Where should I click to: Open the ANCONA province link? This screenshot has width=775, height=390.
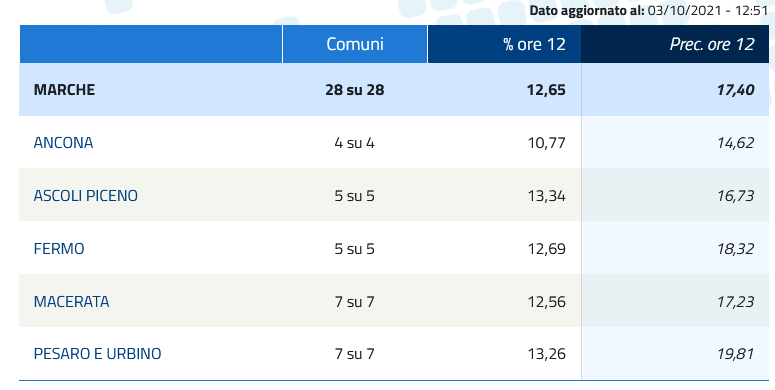coord(63,143)
